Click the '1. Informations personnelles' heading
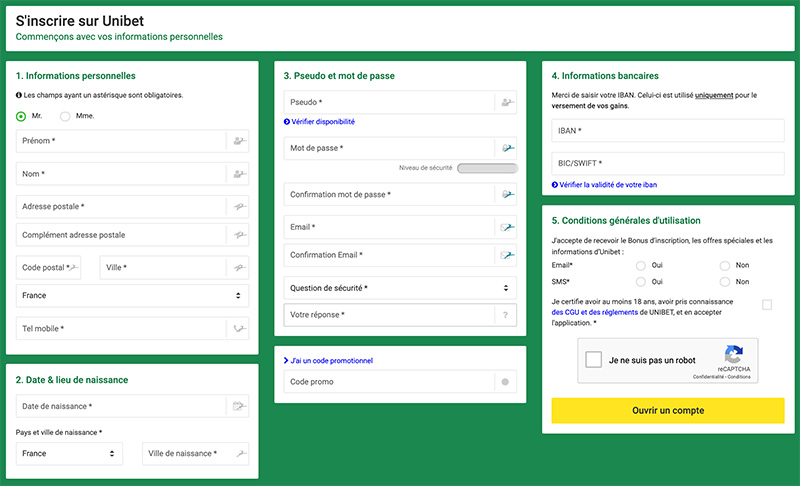This screenshot has height=486, width=800. tap(76, 76)
